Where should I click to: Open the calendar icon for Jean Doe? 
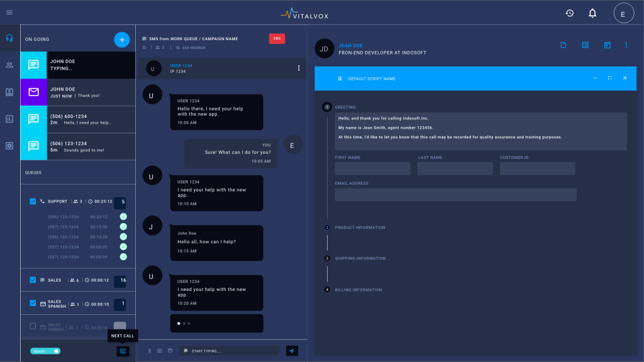(x=607, y=45)
